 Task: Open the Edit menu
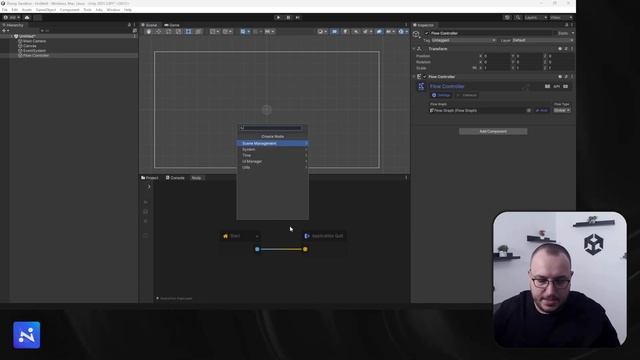pyautogui.click(x=15, y=10)
